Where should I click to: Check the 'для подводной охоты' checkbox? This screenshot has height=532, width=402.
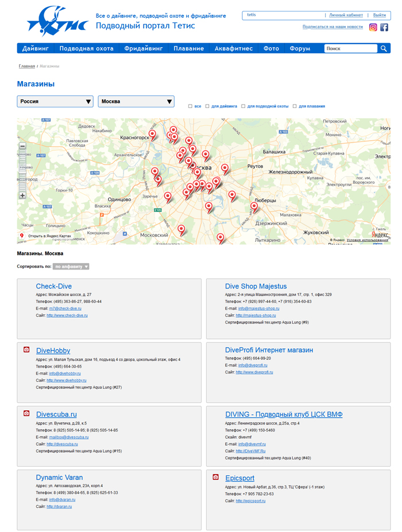coord(243,106)
